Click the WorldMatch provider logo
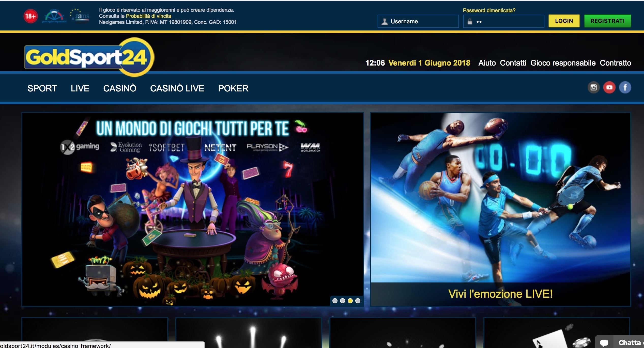 click(310, 147)
